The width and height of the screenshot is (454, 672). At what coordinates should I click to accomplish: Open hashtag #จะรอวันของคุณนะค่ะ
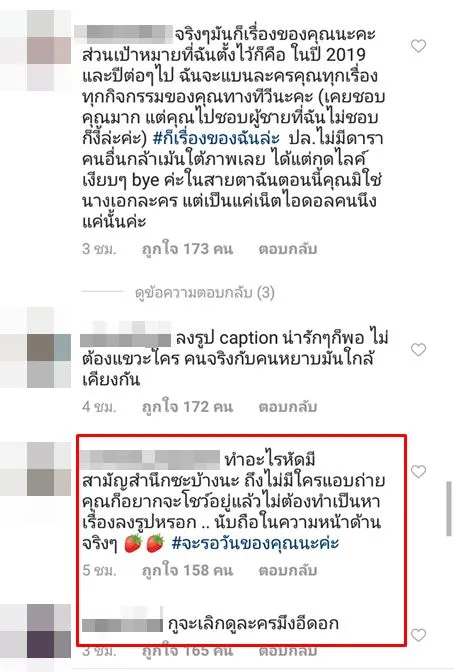(255, 543)
